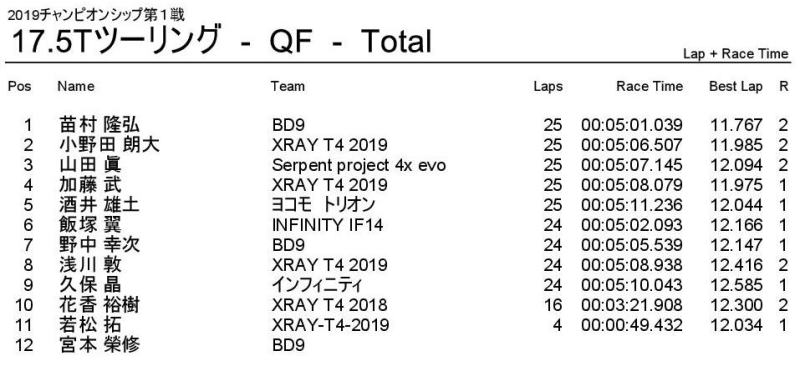Select driver name 苗村 隆弘

pos(99,125)
